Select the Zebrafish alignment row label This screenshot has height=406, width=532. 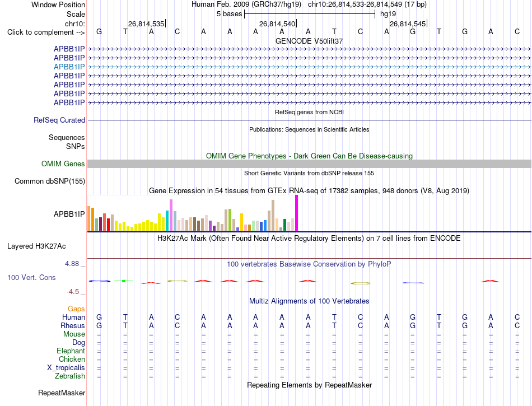(x=70, y=376)
